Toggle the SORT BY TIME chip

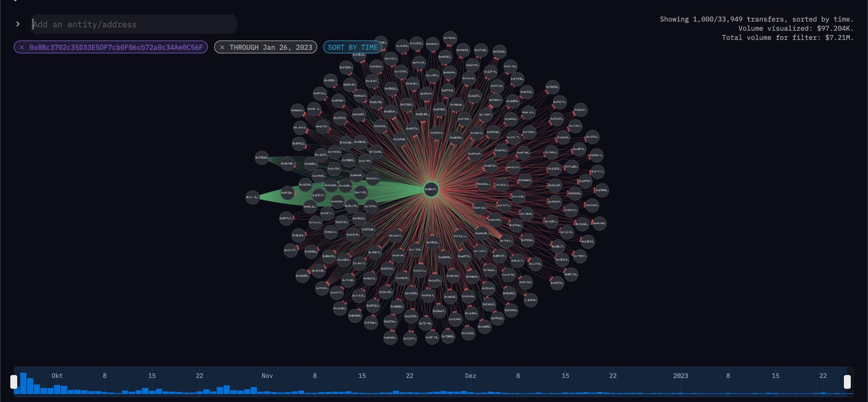352,47
